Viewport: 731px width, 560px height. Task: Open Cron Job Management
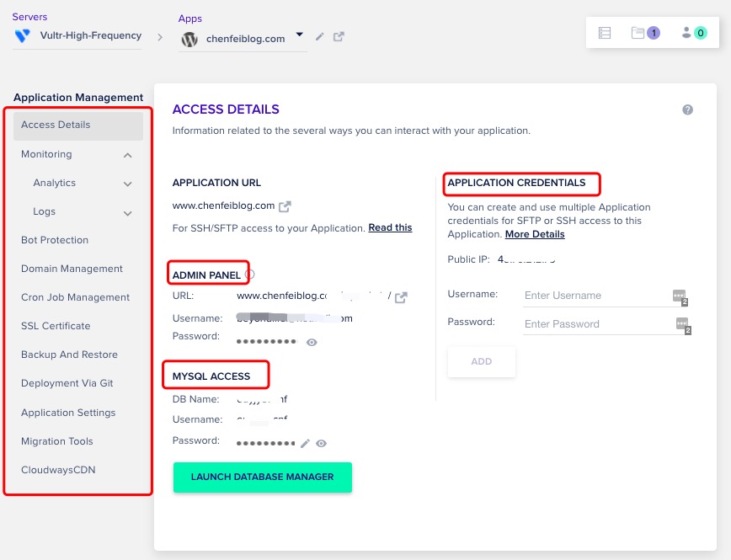coord(76,297)
